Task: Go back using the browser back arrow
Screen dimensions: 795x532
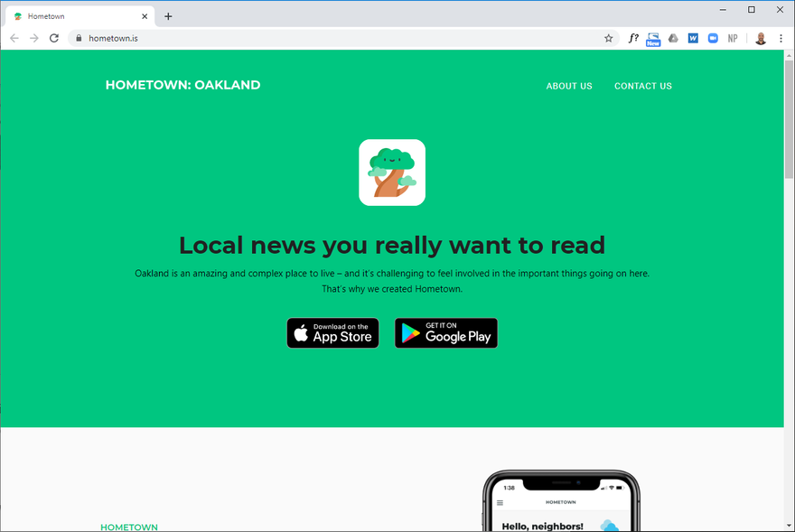Action: [14, 38]
